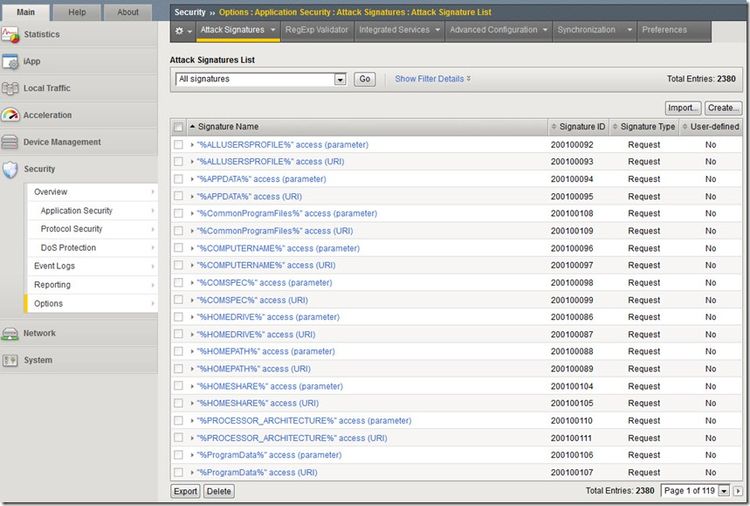The height and width of the screenshot is (506, 750).
Task: Open the Help tab
Action: coord(76,12)
